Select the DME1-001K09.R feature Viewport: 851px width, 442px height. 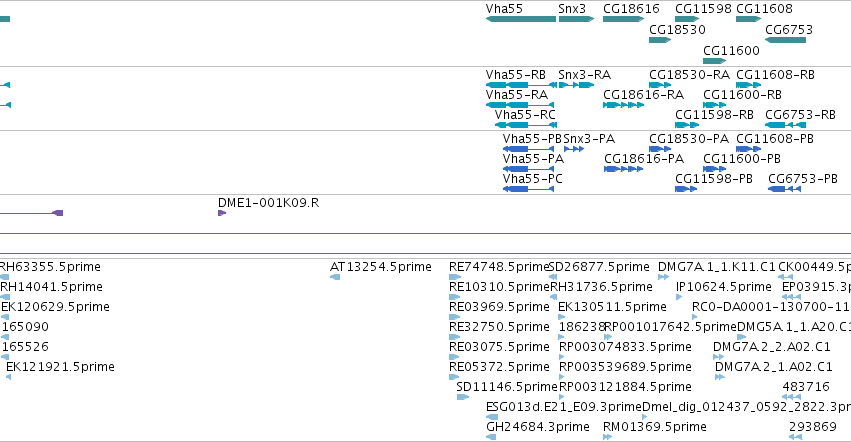(x=221, y=213)
